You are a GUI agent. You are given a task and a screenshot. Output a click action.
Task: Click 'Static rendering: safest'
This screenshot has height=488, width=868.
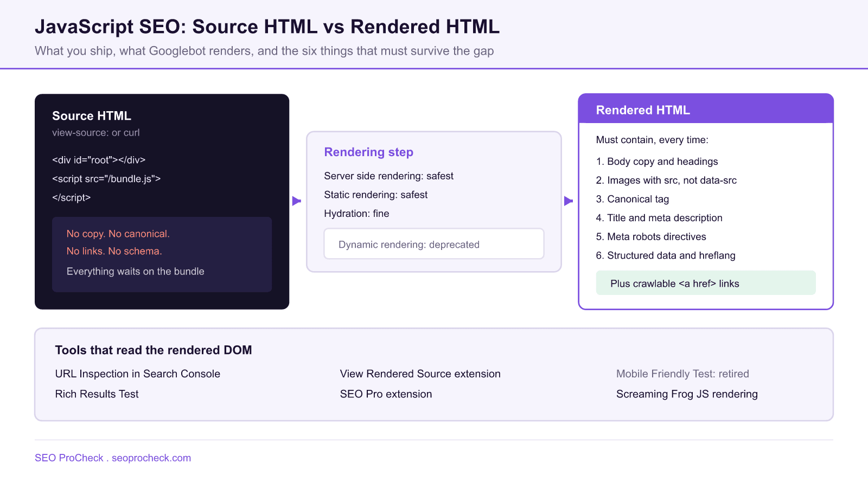click(376, 195)
